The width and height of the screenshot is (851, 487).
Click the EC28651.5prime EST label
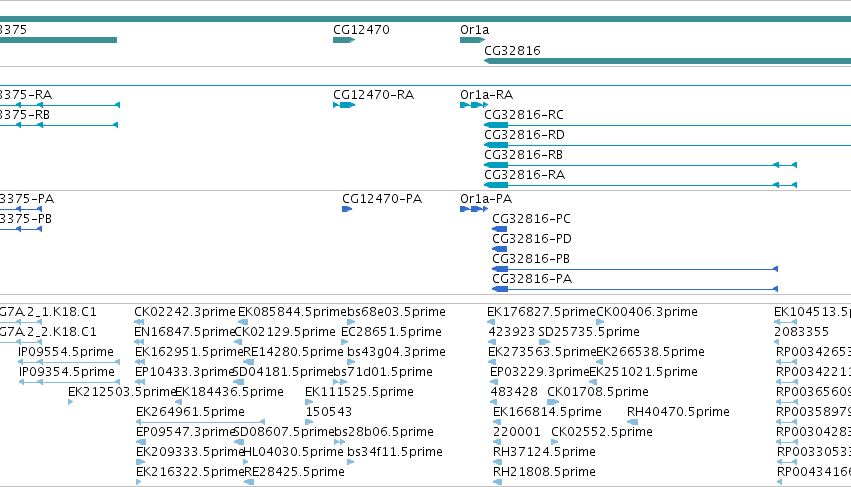coord(391,332)
